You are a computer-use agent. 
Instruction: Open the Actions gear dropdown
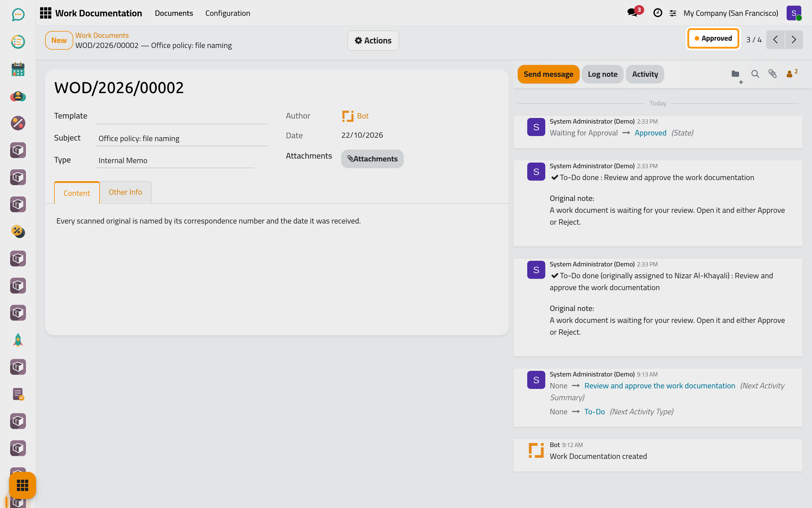[x=373, y=41]
